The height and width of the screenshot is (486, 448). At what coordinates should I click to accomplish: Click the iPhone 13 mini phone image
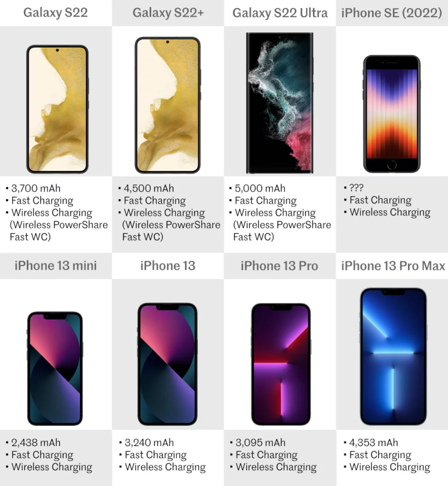[x=55, y=368]
